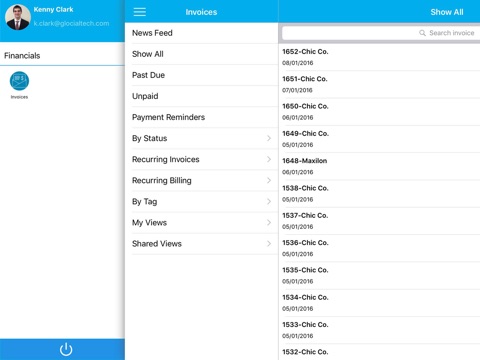
Task: Expand the Recurring Billing chevron
Action: (x=269, y=180)
